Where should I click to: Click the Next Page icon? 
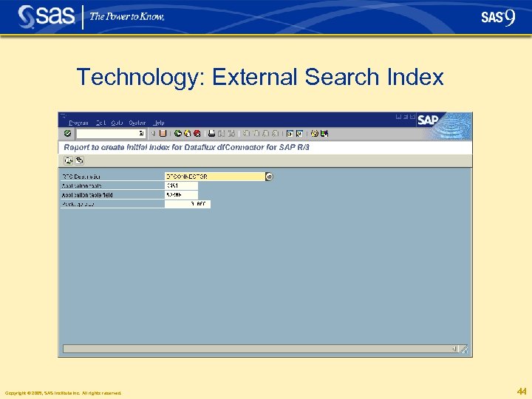pos(266,133)
